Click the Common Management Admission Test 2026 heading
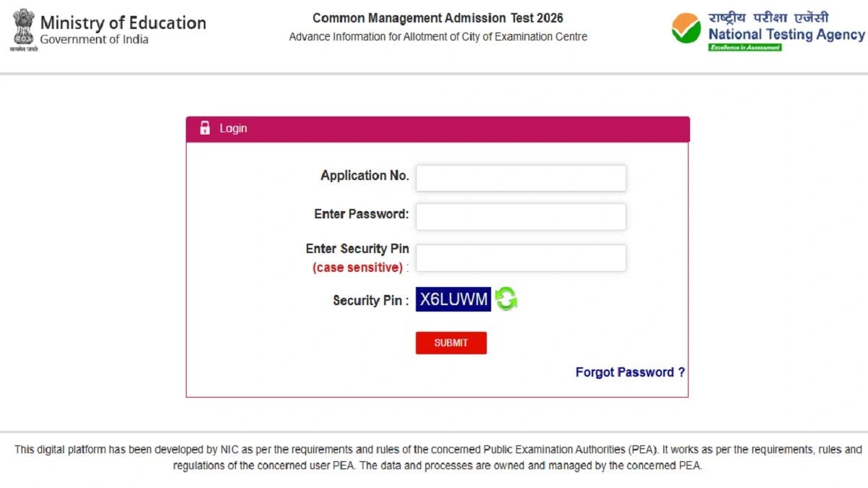Screen dimensions: 868x488 (438, 17)
